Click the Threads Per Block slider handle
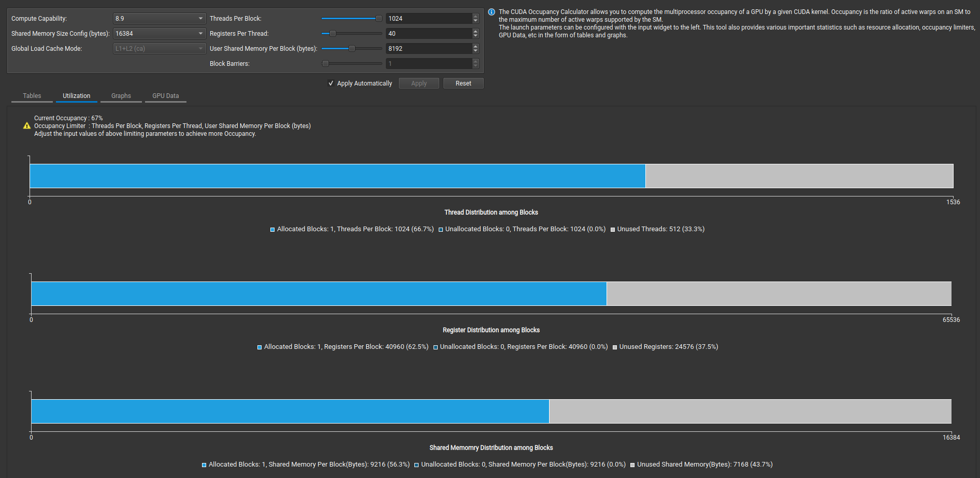 pos(379,19)
